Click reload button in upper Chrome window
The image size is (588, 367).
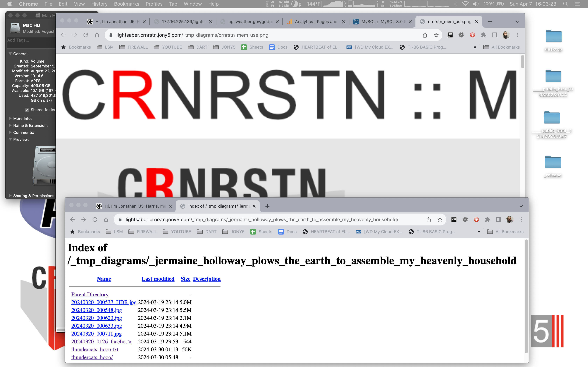tap(86, 35)
